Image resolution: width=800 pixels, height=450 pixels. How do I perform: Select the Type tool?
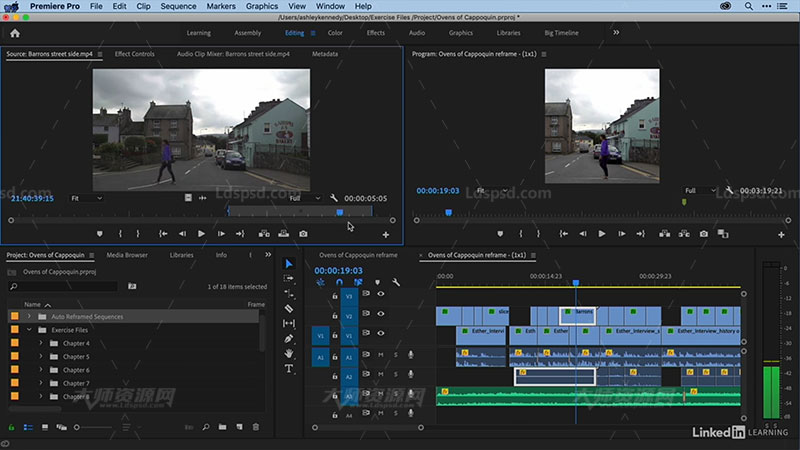(x=289, y=368)
